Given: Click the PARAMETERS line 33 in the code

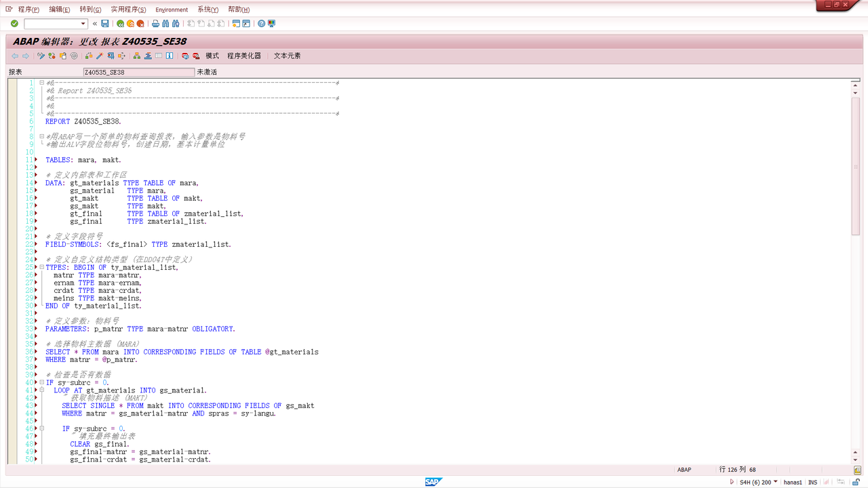Looking at the screenshot, I should tap(140, 329).
